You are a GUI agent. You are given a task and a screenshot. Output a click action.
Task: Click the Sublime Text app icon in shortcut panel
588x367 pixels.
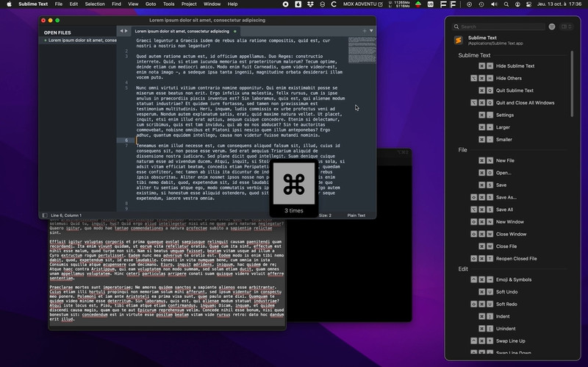pyautogui.click(x=458, y=40)
